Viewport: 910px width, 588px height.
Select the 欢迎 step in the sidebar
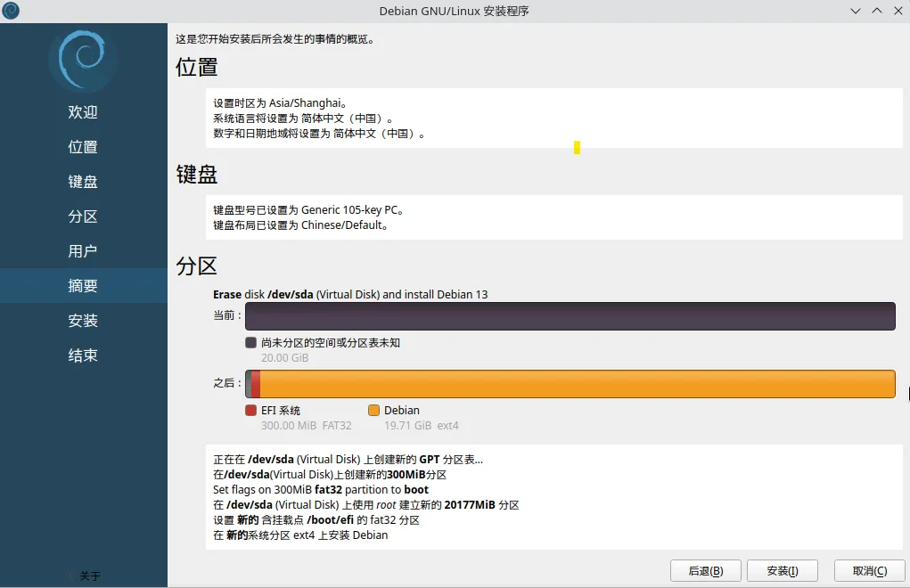click(83, 112)
